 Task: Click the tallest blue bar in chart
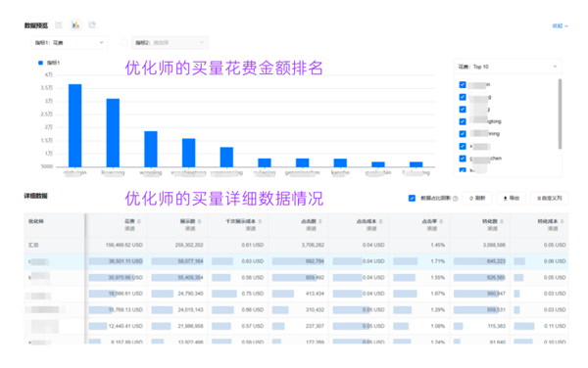tap(75, 125)
